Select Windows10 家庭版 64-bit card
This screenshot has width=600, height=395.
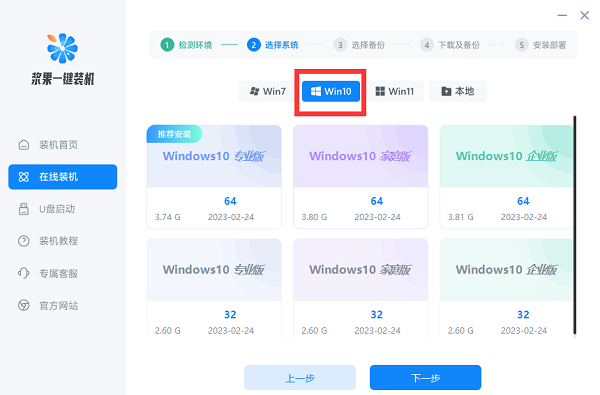(x=360, y=177)
